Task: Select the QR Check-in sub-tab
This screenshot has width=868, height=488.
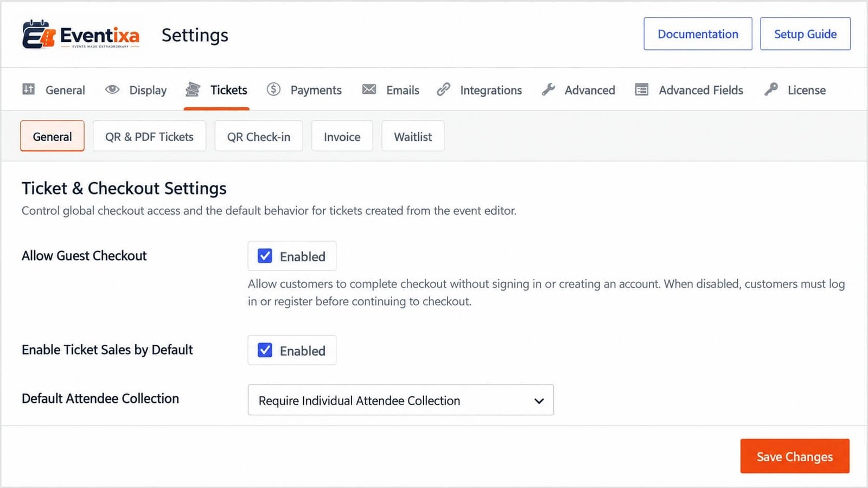Action: [x=259, y=137]
